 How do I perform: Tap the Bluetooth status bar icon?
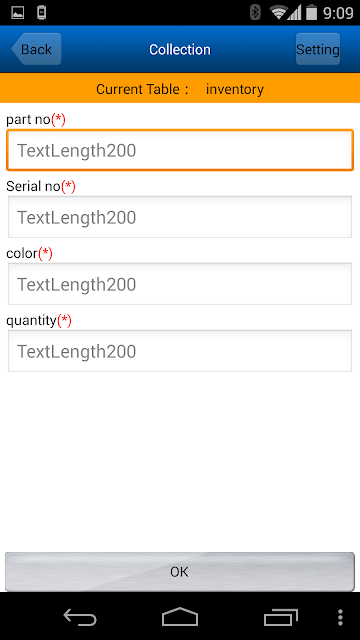[256, 13]
